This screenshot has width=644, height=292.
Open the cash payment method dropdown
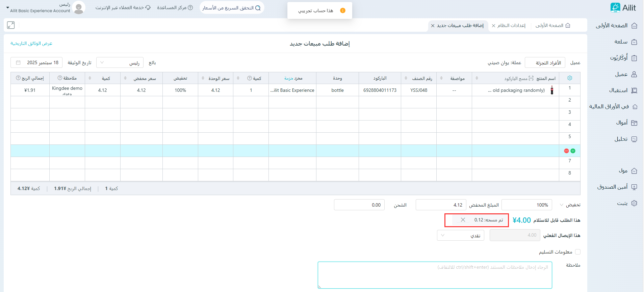(x=460, y=235)
